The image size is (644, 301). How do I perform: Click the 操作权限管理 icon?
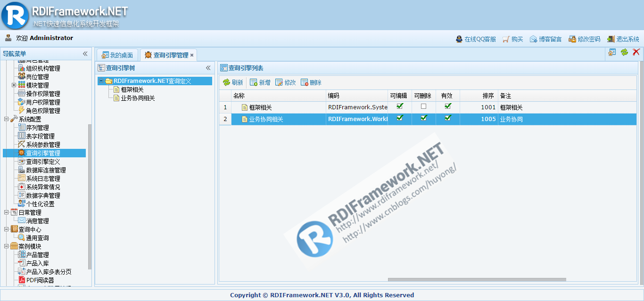point(22,94)
